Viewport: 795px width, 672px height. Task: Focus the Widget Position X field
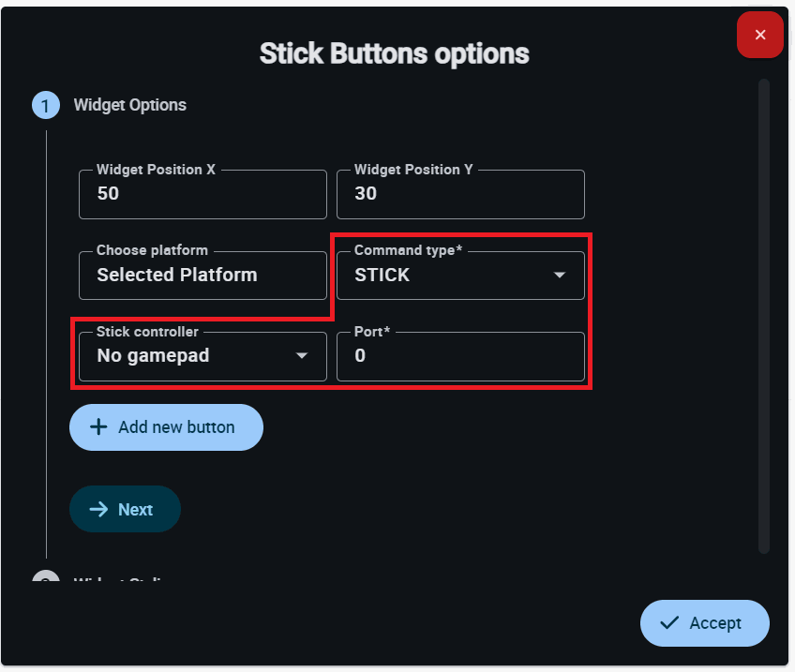coord(202,194)
